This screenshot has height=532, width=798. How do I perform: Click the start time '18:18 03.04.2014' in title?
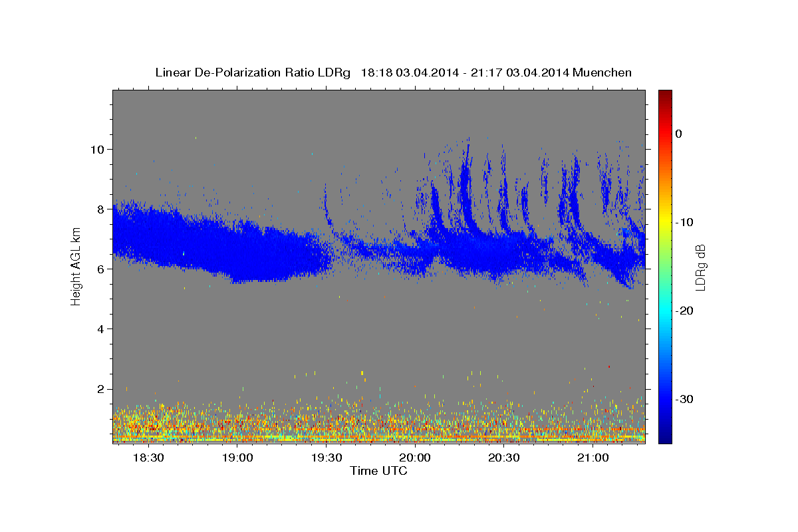click(x=409, y=72)
